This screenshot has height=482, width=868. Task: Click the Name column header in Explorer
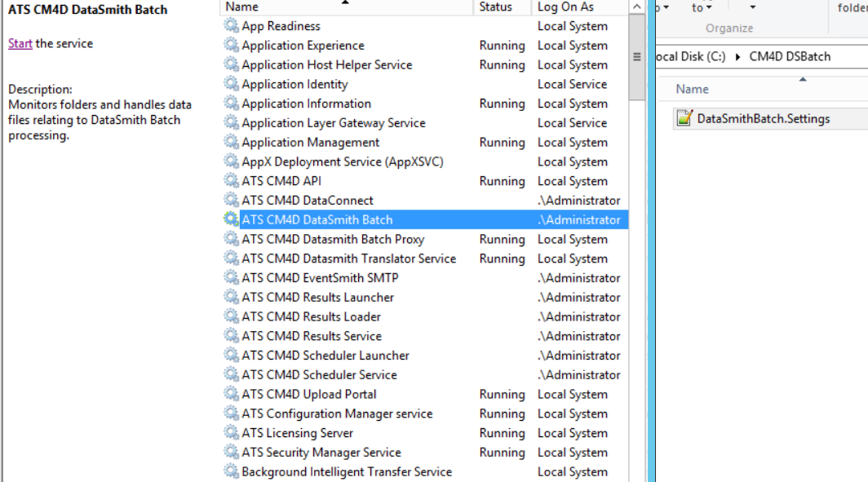pos(693,89)
